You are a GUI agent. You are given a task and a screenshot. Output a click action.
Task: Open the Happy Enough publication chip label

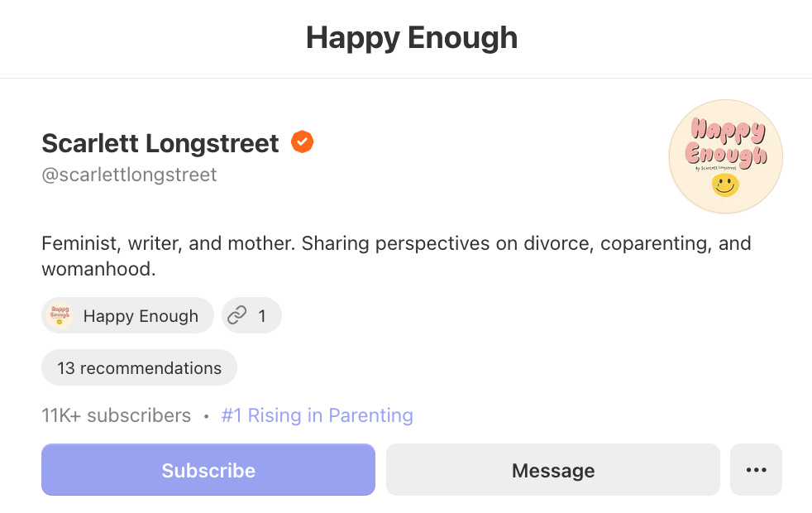click(141, 315)
